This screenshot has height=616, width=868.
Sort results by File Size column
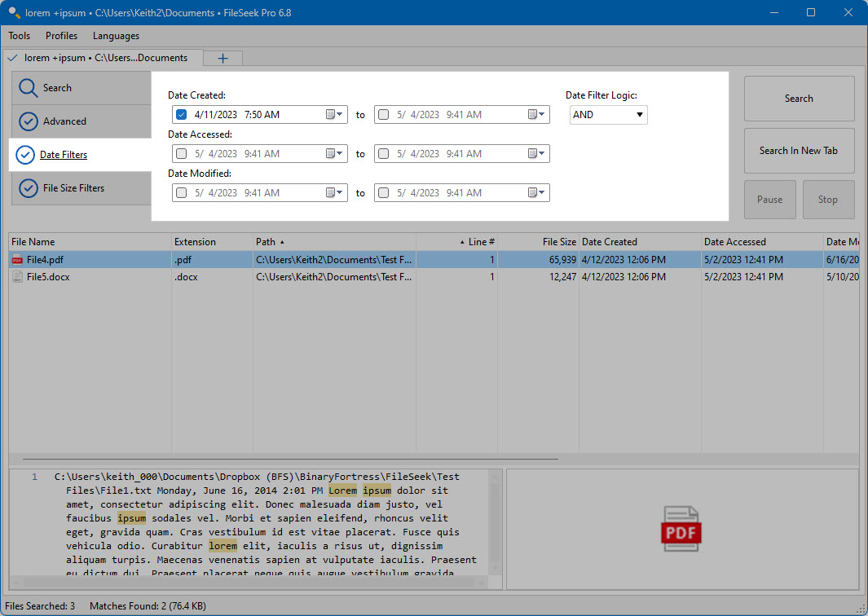[x=538, y=242]
